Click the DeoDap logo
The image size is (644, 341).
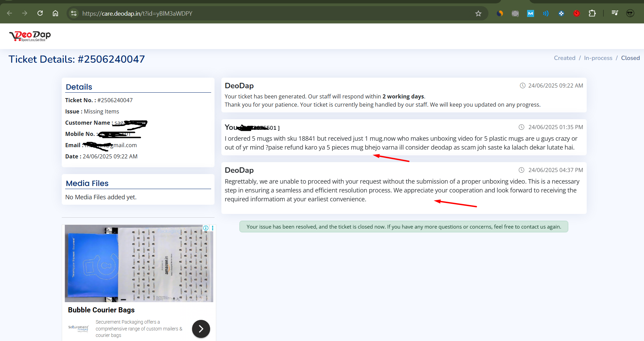click(30, 36)
